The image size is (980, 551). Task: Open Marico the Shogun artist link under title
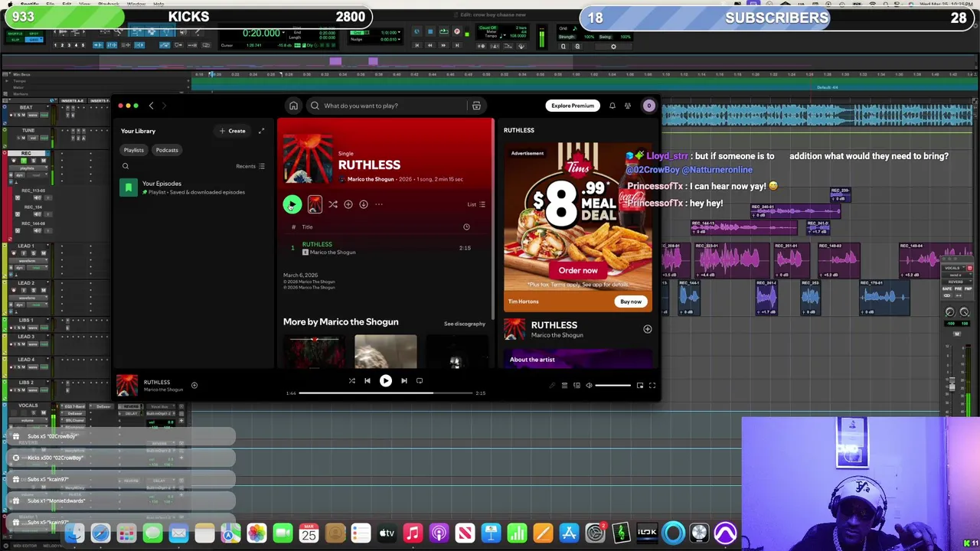(371, 179)
